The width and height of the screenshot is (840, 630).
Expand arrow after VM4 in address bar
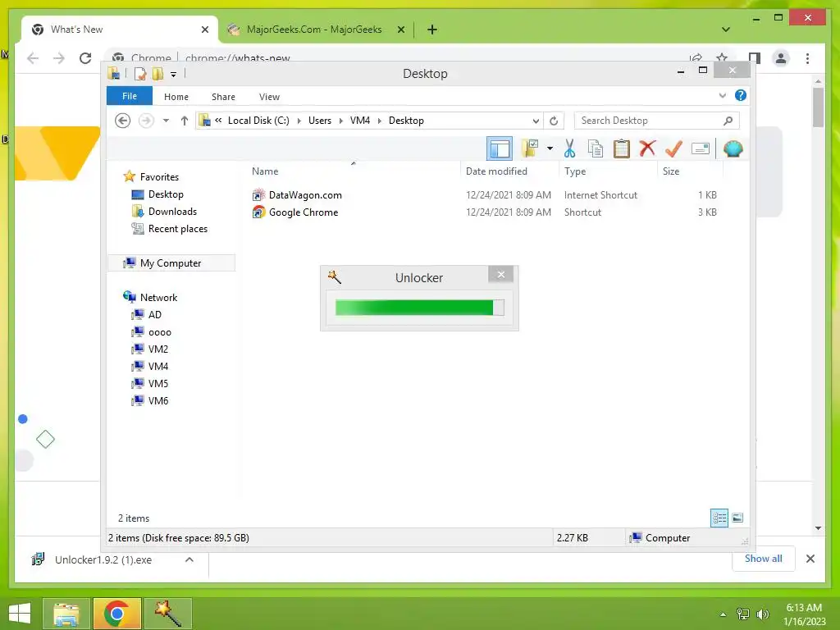(379, 121)
